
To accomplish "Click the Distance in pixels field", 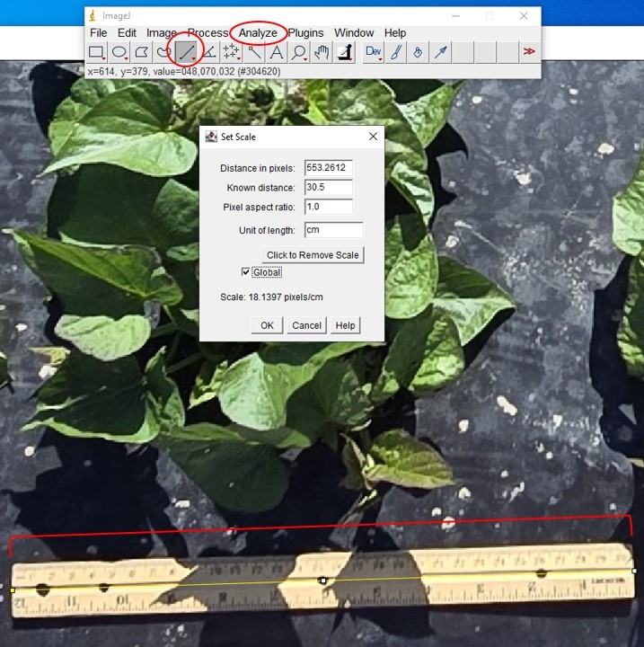I will (329, 167).
